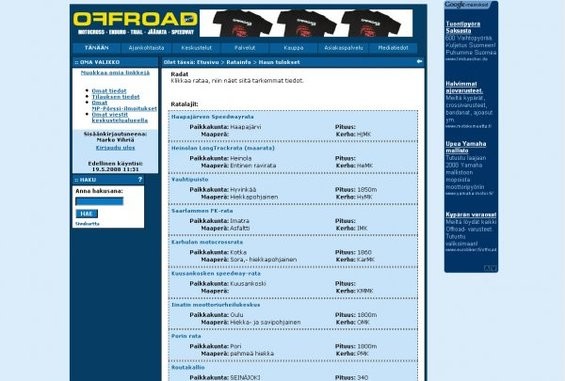This screenshot has height=381, width=565.
Task: Open Mediatiedot in the navigation bar
Action: 393,48
